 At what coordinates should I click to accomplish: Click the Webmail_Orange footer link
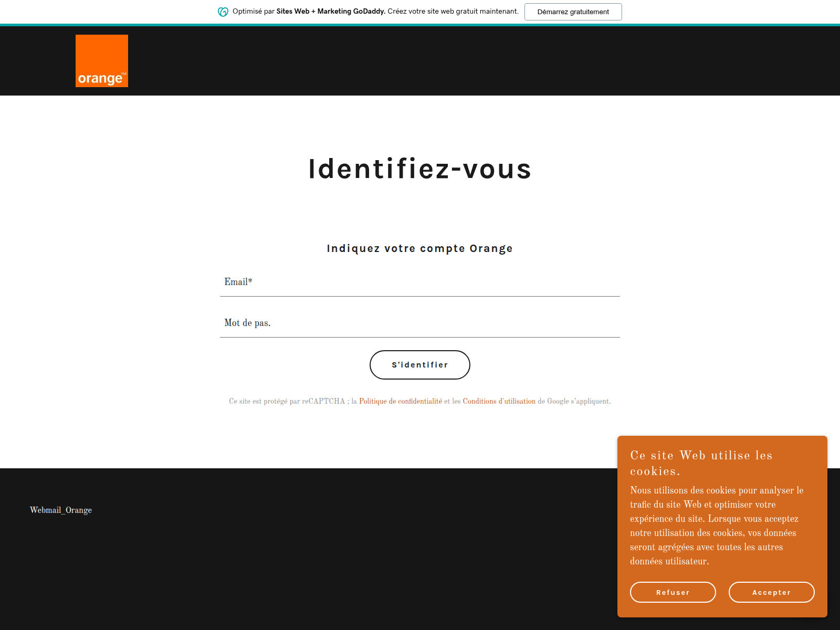61,510
